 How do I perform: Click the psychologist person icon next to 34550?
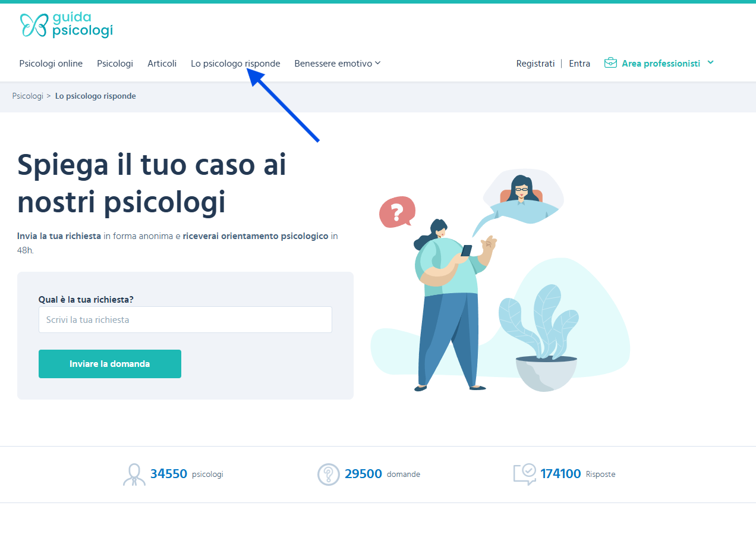[134, 475]
